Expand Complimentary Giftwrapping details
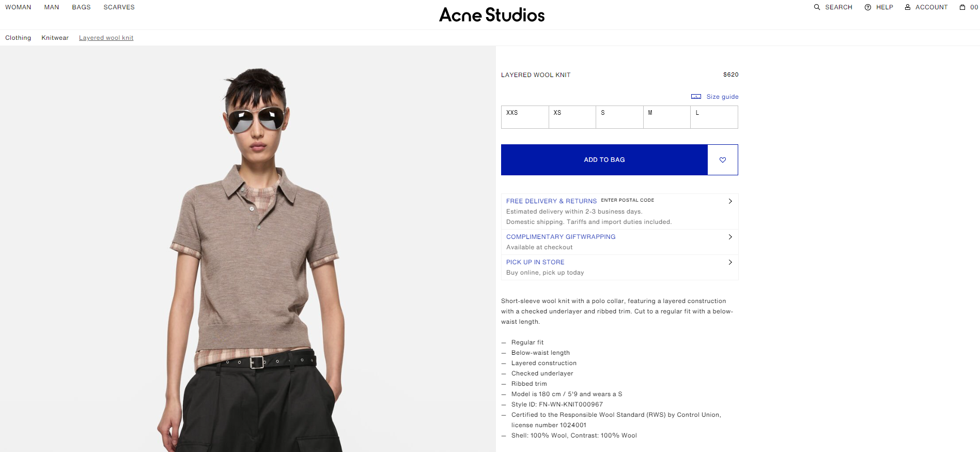 coord(730,237)
